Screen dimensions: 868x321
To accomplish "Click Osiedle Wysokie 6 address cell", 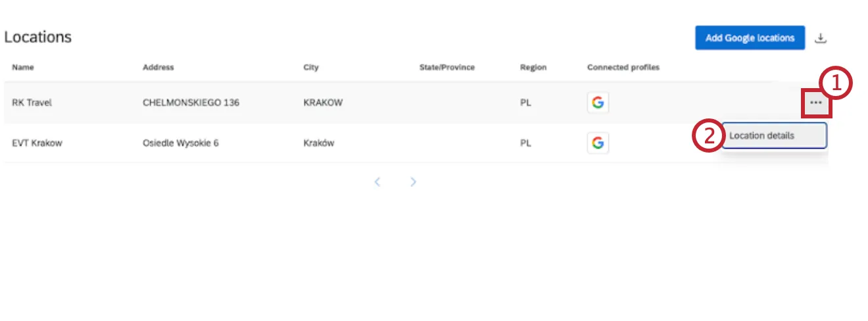I will (x=180, y=143).
